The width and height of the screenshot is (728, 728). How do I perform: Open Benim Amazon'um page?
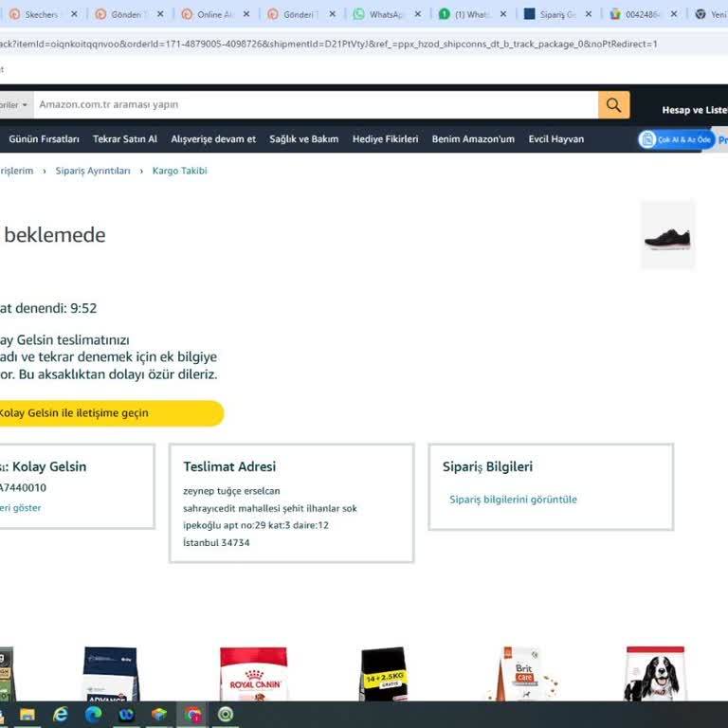point(473,139)
